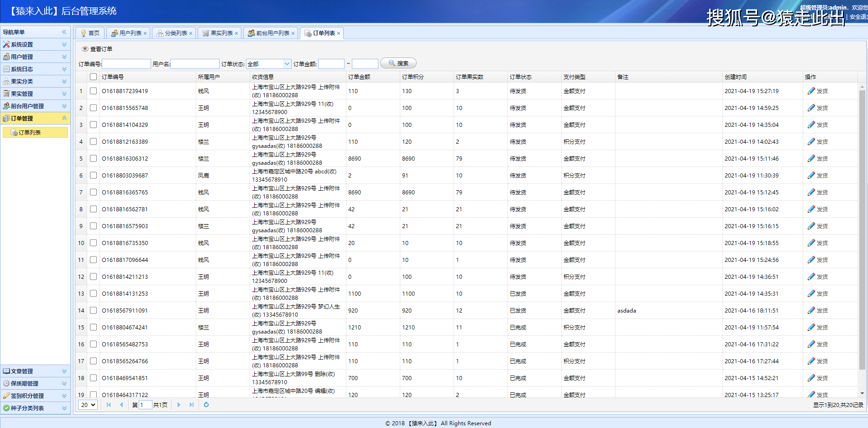
Task: Collapse the 导航菜单 panel arrow
Action: pyautogui.click(x=64, y=32)
